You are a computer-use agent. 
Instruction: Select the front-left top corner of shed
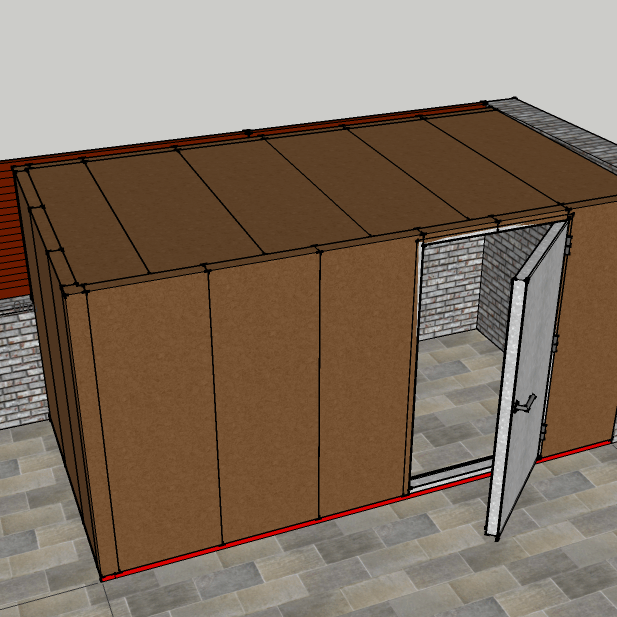[66, 292]
